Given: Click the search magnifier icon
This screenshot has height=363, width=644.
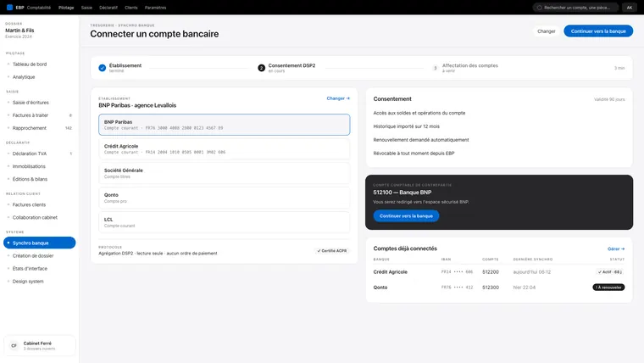Looking at the screenshot, I should 539,8.
